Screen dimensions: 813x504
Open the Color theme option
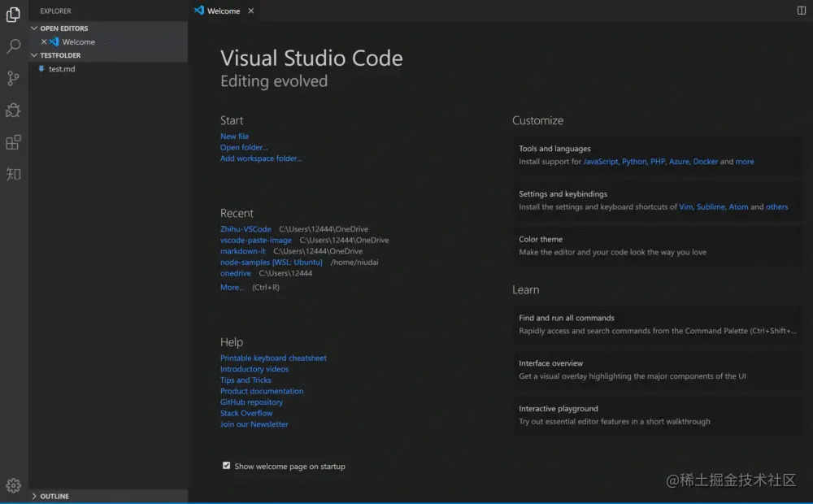click(x=657, y=245)
